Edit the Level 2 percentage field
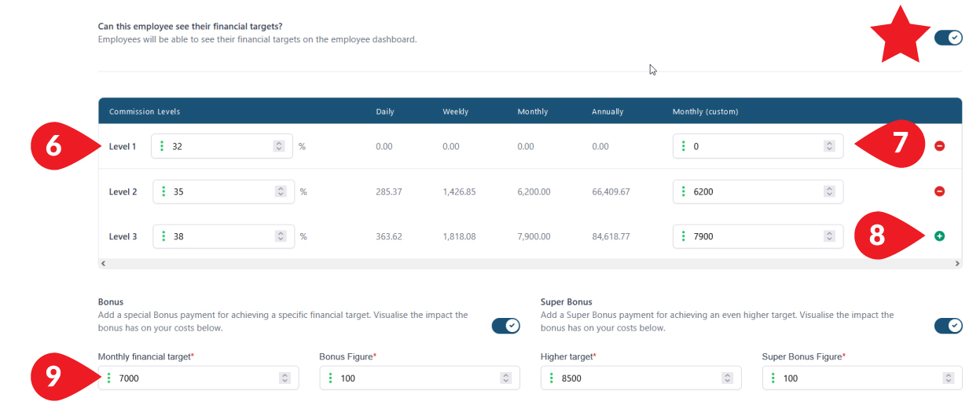Screen dimensions: 980x409 pos(224,192)
